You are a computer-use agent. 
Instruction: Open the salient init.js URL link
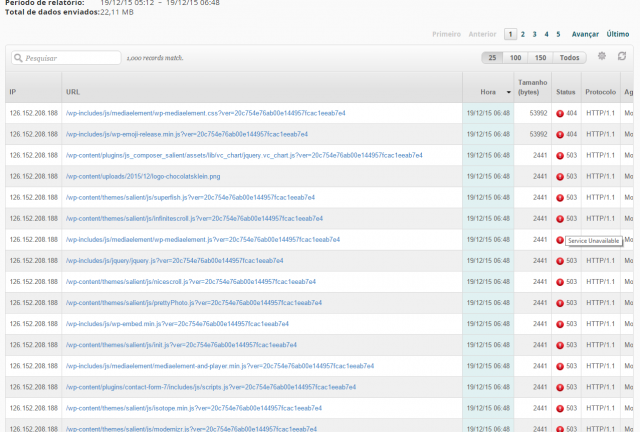tap(181, 345)
